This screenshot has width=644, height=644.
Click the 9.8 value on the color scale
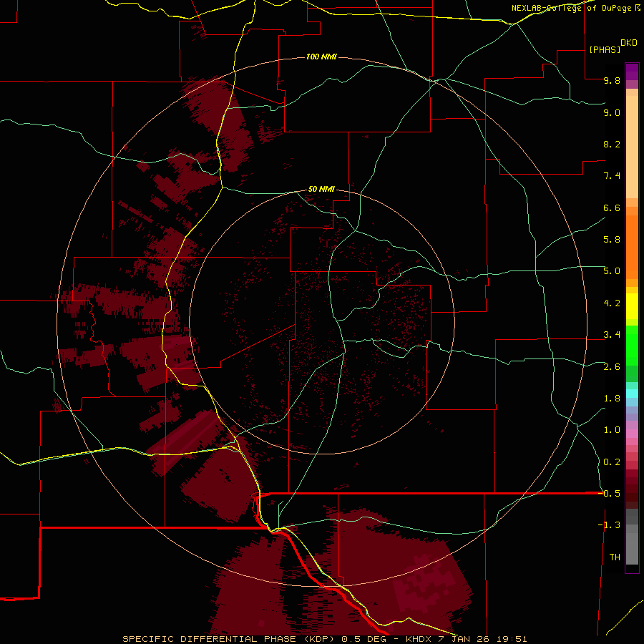pos(612,80)
